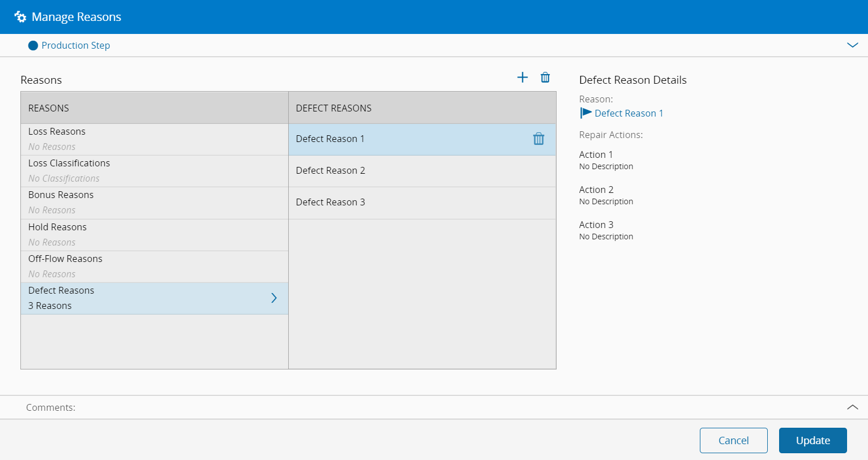Screen dimensions: 868x460
Task: Choose Hold Reasons in the list
Action: (x=154, y=235)
